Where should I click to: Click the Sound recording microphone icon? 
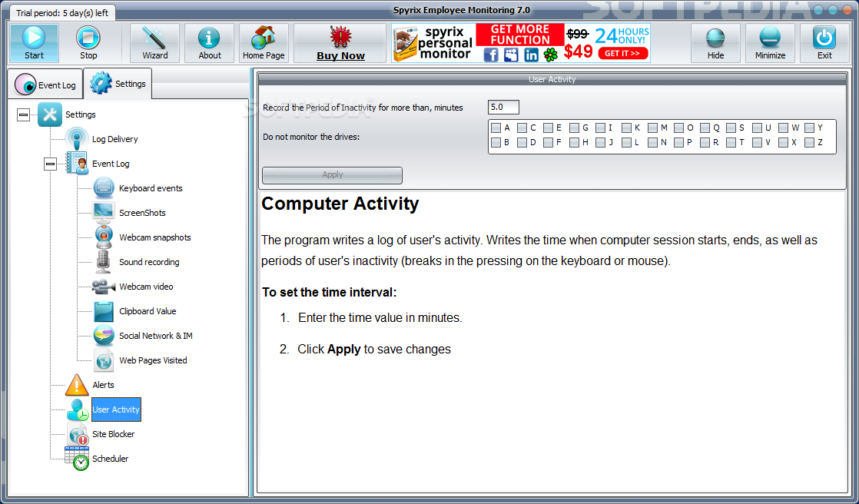pyautogui.click(x=104, y=262)
